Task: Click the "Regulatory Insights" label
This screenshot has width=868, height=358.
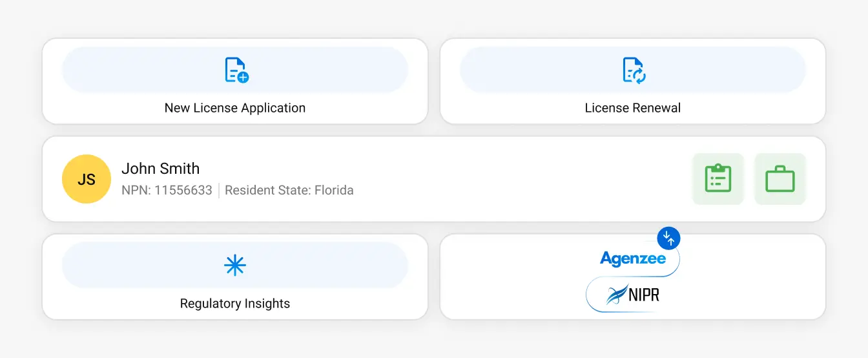Action: pos(235,304)
